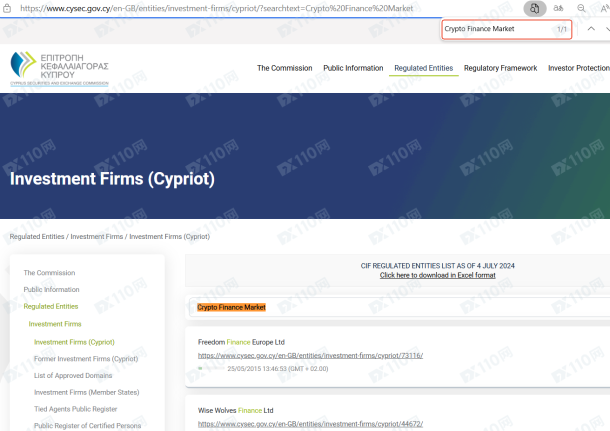
Task: Click the translate page icon
Action: point(559,7)
